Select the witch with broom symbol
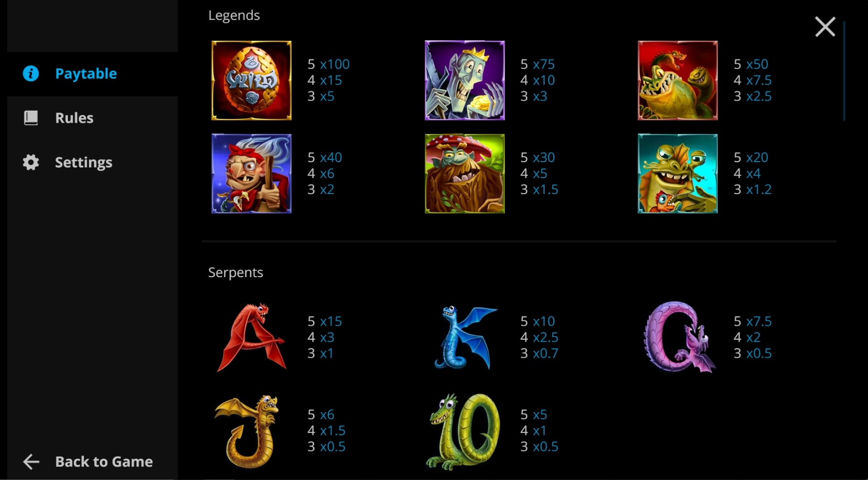The width and height of the screenshot is (868, 480). (252, 174)
